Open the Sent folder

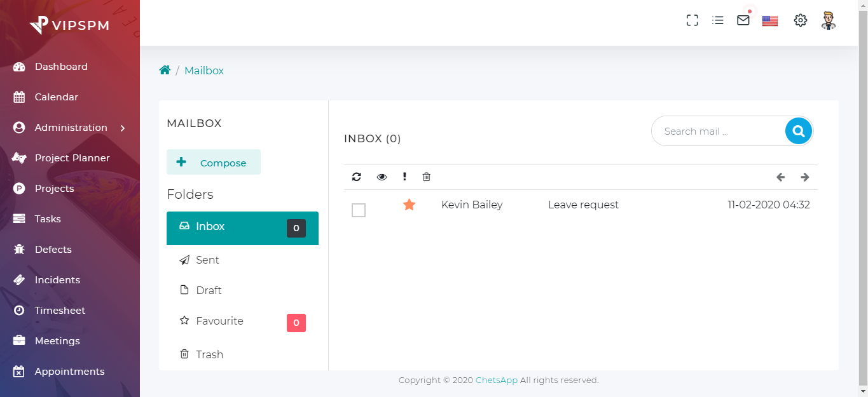point(207,260)
